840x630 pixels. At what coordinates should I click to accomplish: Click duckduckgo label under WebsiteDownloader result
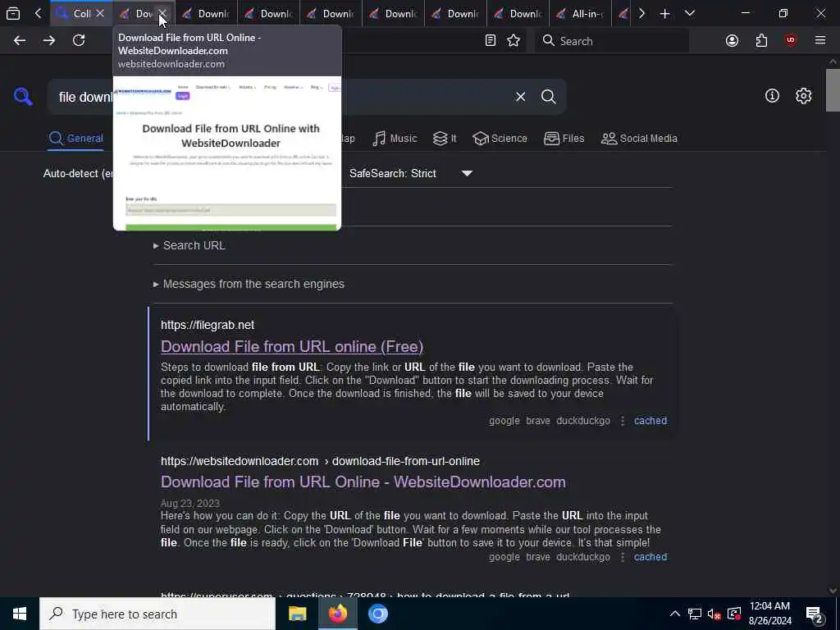[583, 557]
